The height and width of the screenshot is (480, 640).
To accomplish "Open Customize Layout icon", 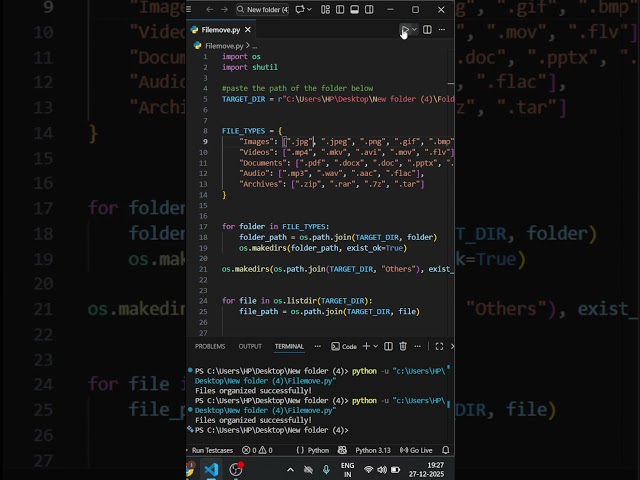I will (325, 9).
